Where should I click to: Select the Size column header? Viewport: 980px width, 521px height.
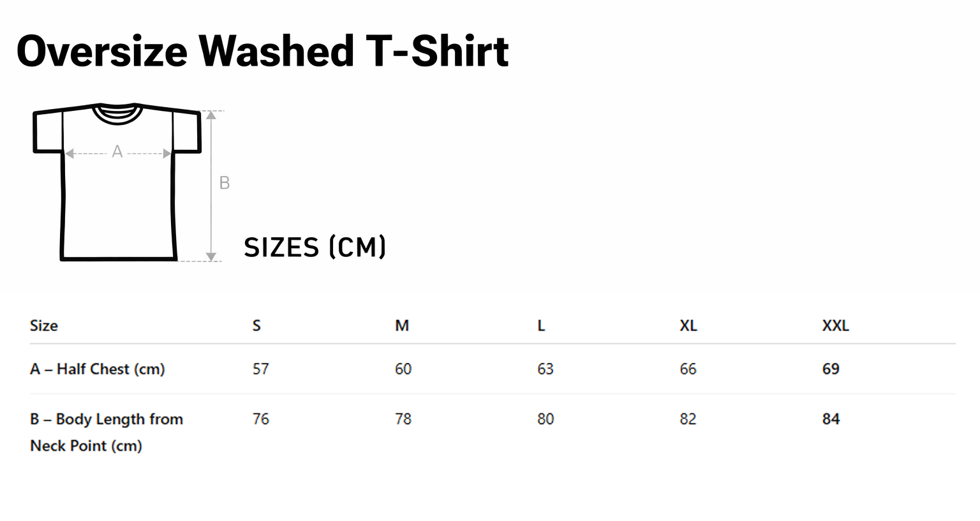(44, 326)
